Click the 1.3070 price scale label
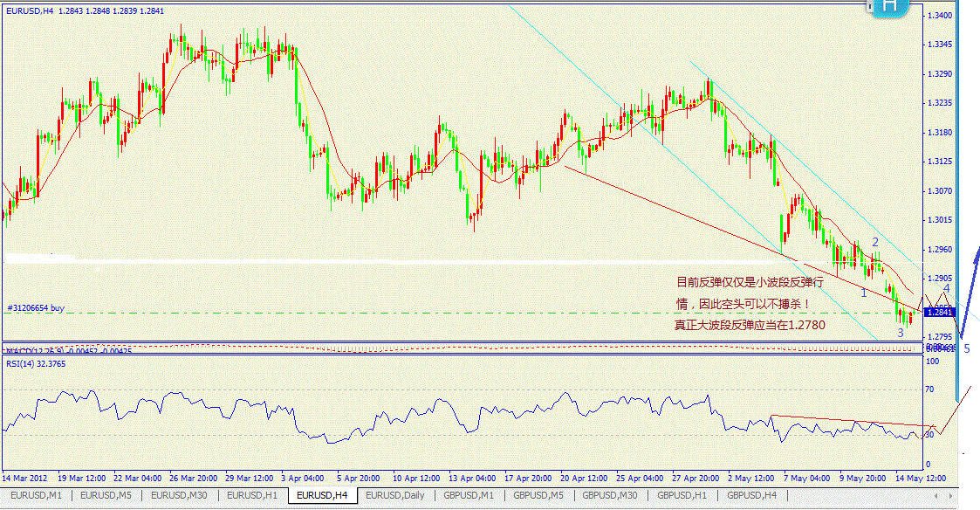Screen dimensions: 980x510 [941, 191]
